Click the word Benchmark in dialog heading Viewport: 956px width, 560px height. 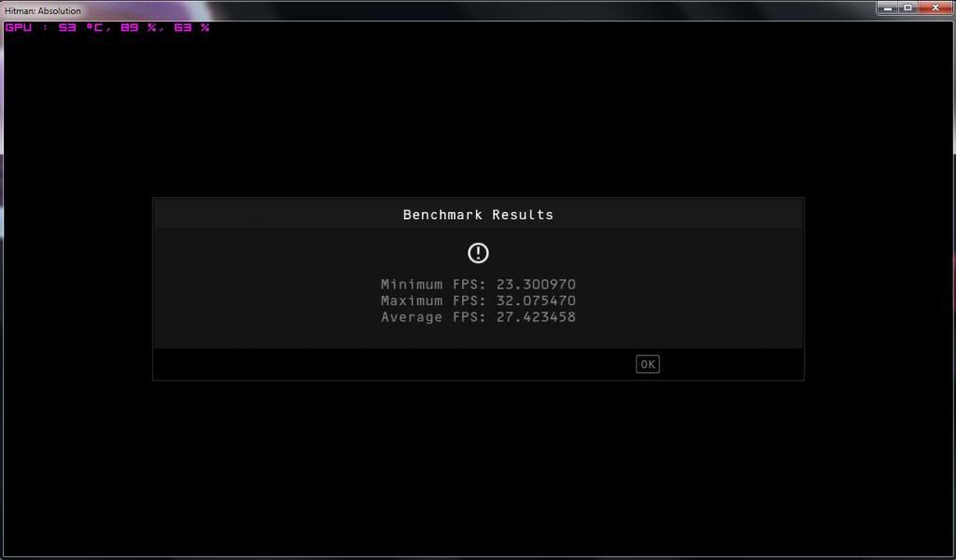(443, 215)
